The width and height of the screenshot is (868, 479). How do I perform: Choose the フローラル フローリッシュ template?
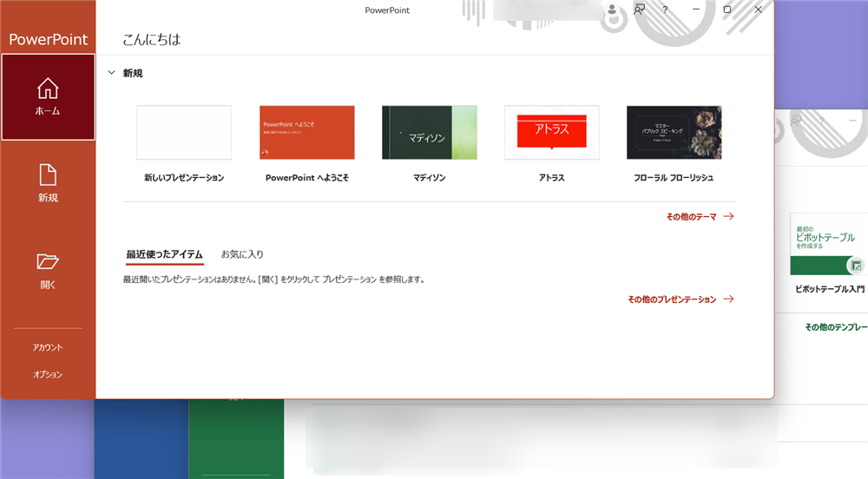(x=674, y=132)
